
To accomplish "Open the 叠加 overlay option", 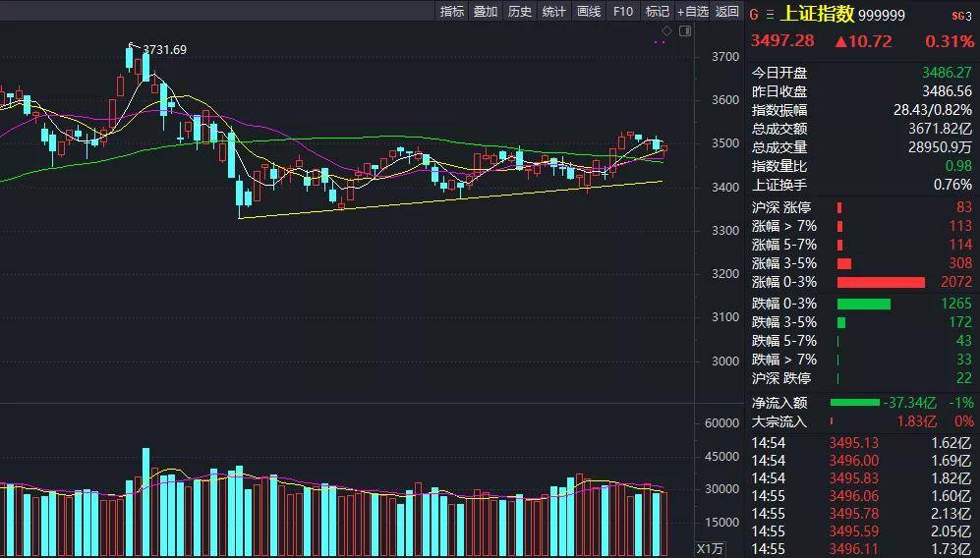I will [x=486, y=11].
